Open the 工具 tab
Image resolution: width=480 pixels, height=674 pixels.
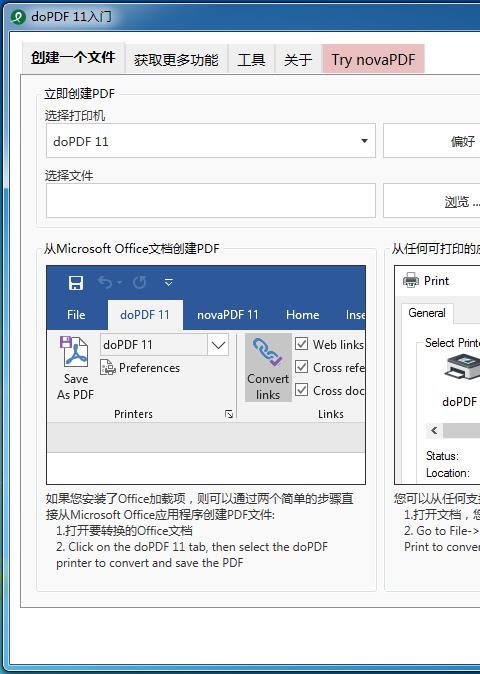(x=251, y=59)
